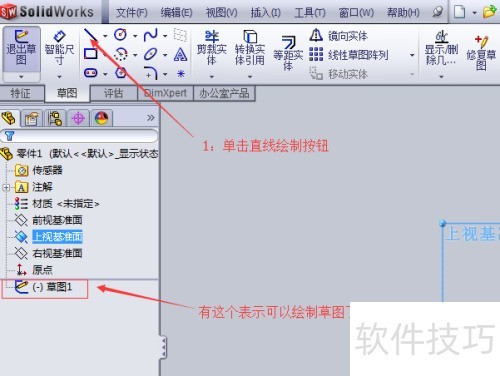
Task: Open the 工具(T) menu
Action: tap(310, 13)
